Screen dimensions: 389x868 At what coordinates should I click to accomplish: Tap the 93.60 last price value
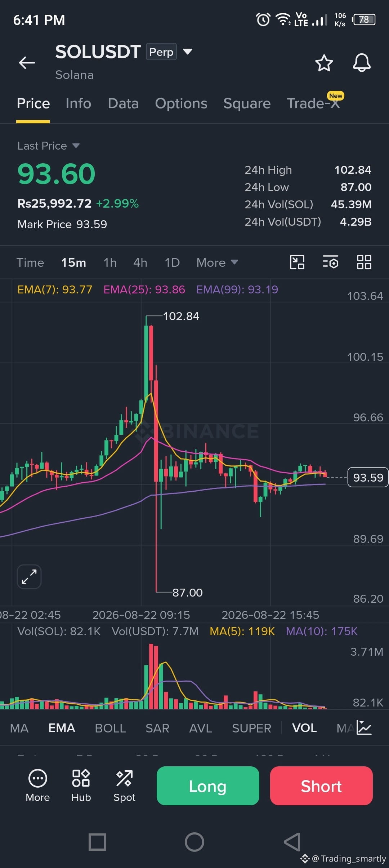click(x=56, y=174)
